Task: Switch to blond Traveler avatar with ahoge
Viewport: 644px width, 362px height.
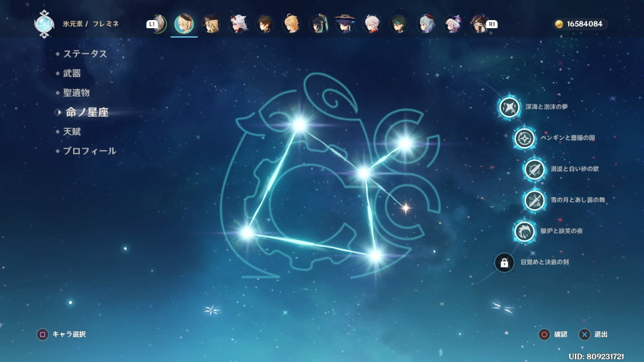Action: tap(292, 24)
